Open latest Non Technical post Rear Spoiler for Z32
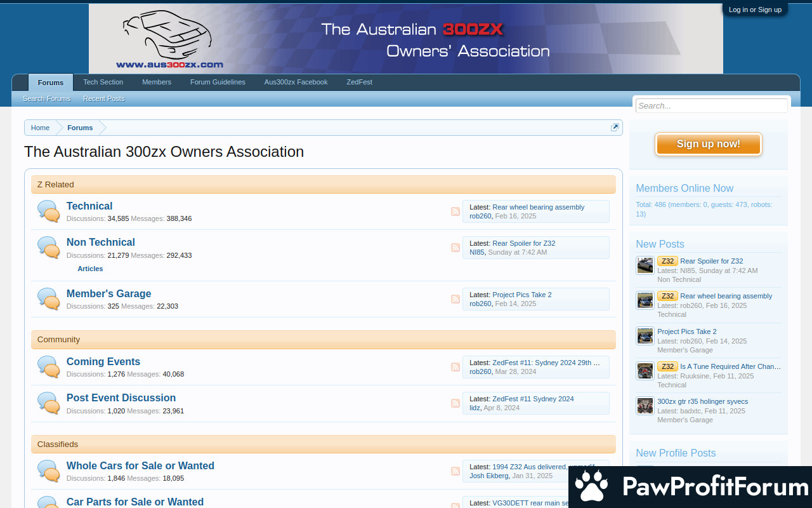Viewport: 812px width, 508px height. 524,243
